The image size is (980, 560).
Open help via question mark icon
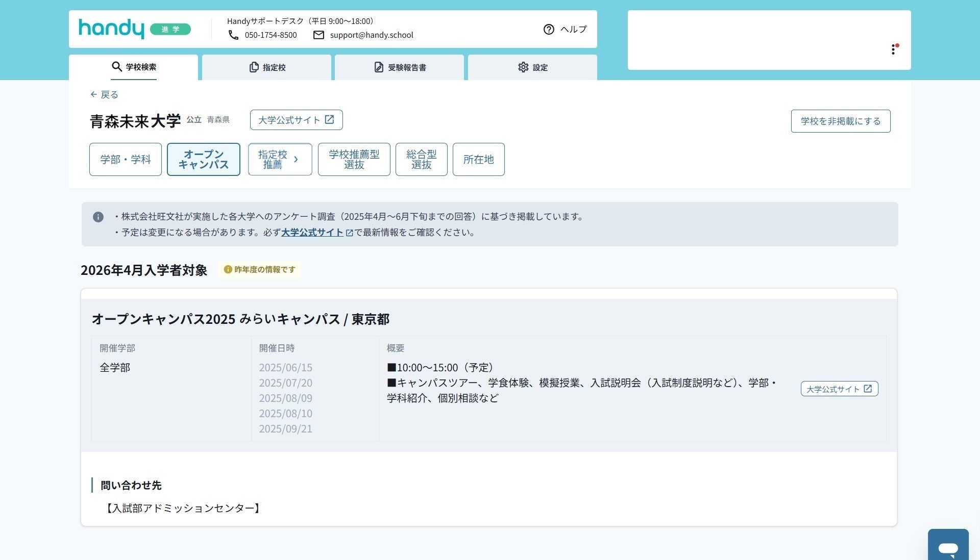(549, 30)
